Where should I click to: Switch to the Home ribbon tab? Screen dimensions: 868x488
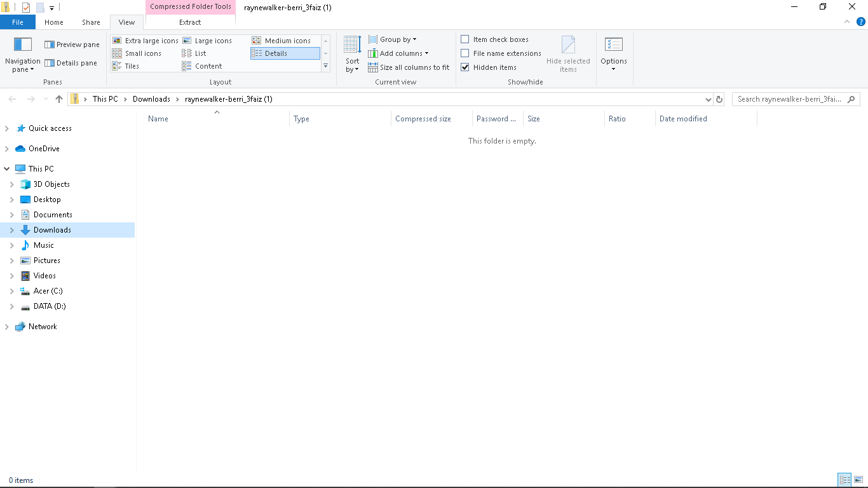(54, 22)
